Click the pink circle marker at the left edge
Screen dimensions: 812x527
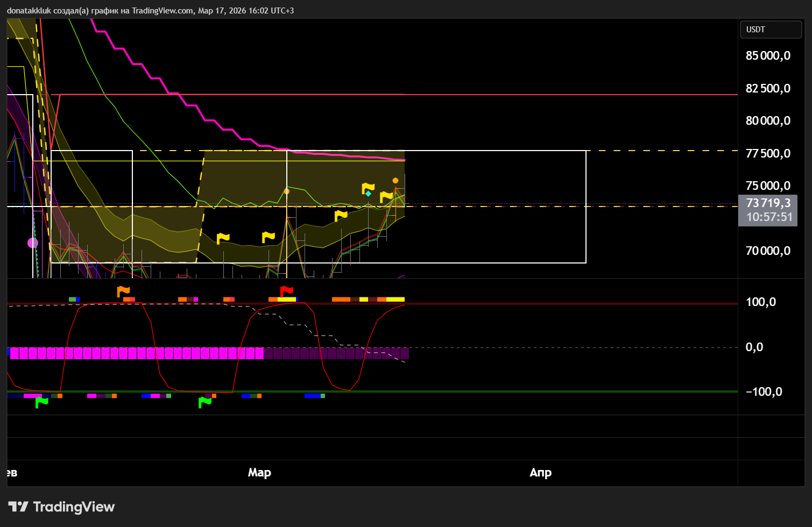33,243
